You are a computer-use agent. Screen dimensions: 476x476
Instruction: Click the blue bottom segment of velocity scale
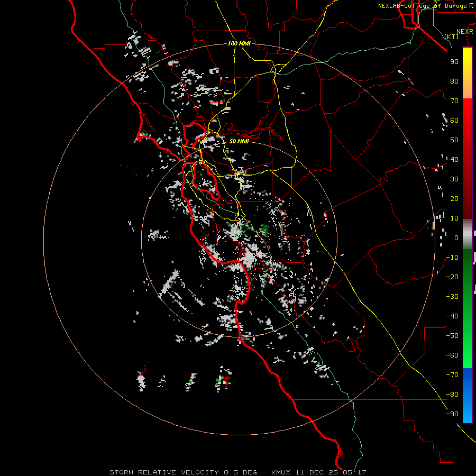click(x=467, y=396)
